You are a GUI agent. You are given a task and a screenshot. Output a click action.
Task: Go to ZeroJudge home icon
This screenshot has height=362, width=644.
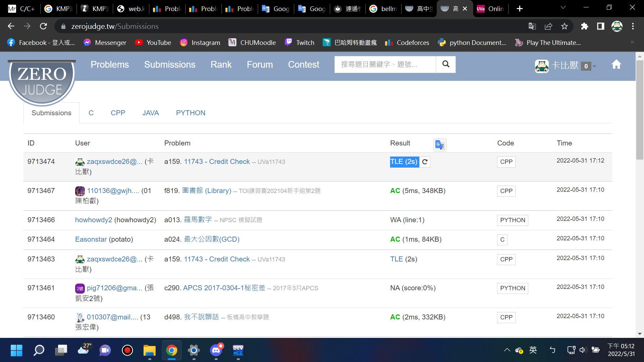(x=616, y=64)
